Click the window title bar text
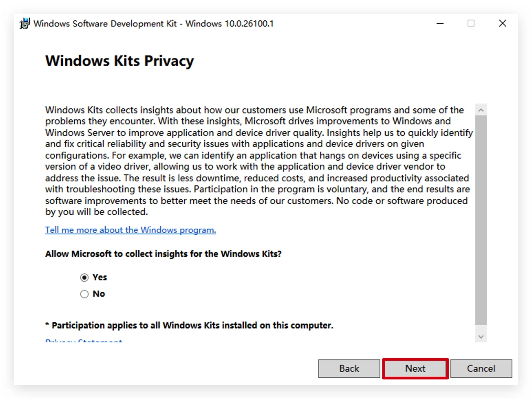 click(153, 23)
